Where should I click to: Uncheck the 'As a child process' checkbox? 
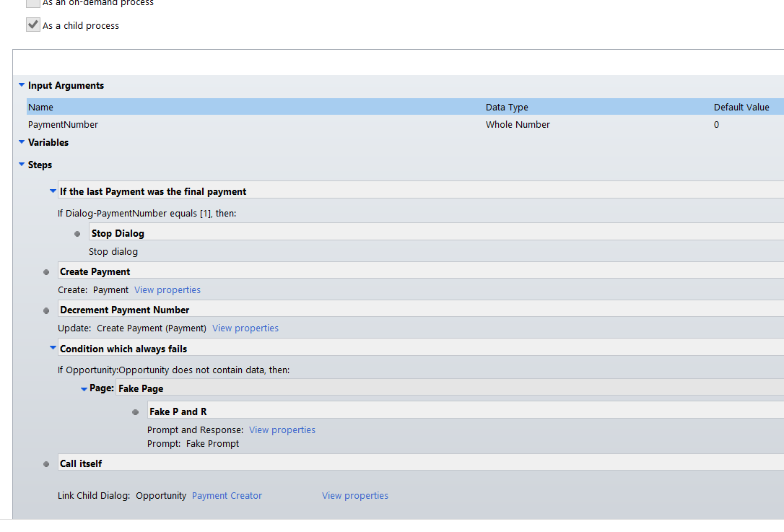coord(33,25)
